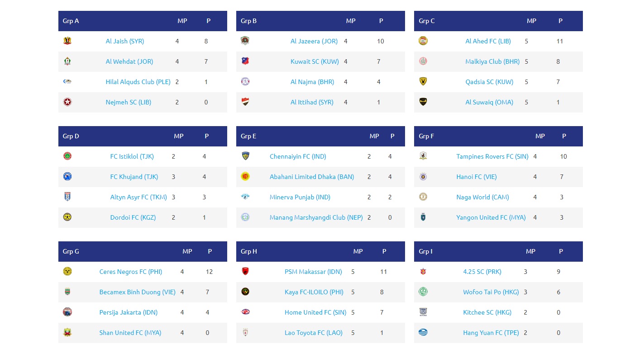Open the Kaya FC-ILOILO (PHI) link
This screenshot has width=644, height=353.
[314, 292]
